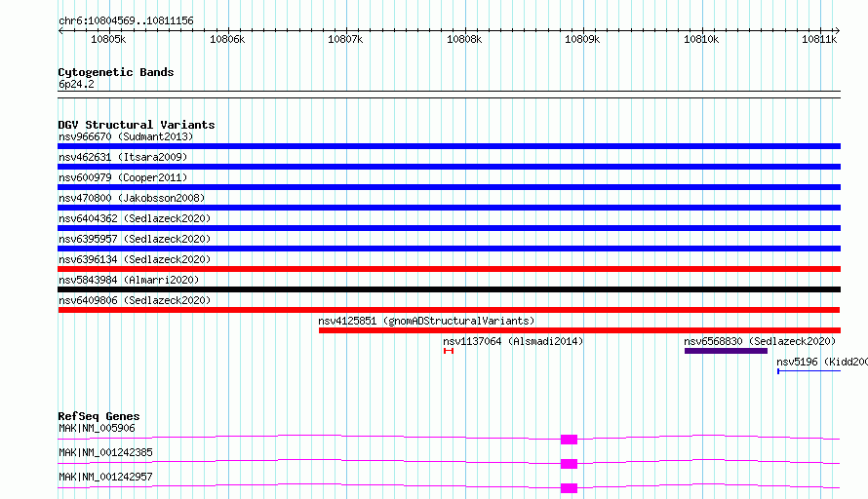The height and width of the screenshot is (499, 868).
Task: Click the nsv6404362 (Sedlazeck2020) label
Action: tap(135, 218)
